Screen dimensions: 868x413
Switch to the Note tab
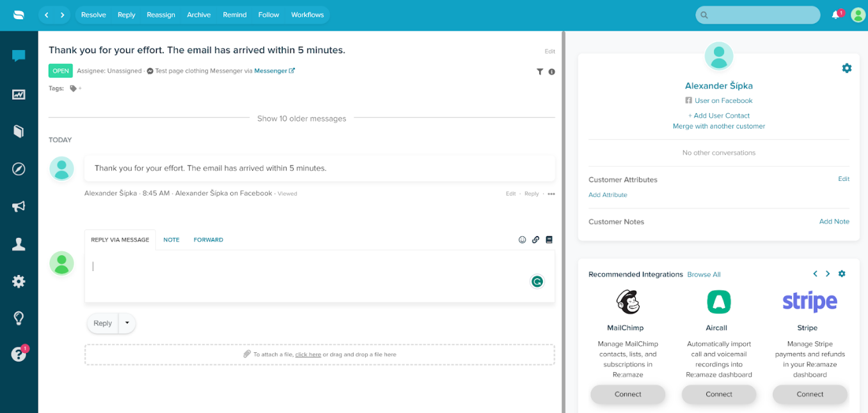(x=171, y=240)
